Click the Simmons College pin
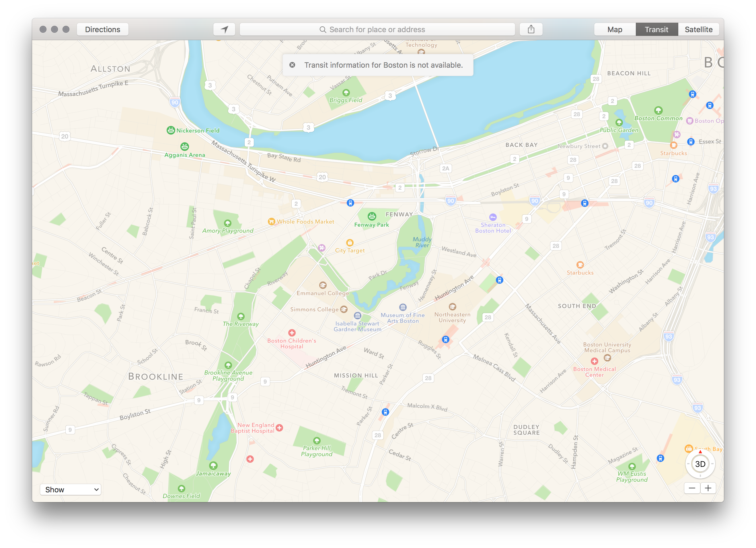The height and width of the screenshot is (548, 756). click(x=344, y=309)
